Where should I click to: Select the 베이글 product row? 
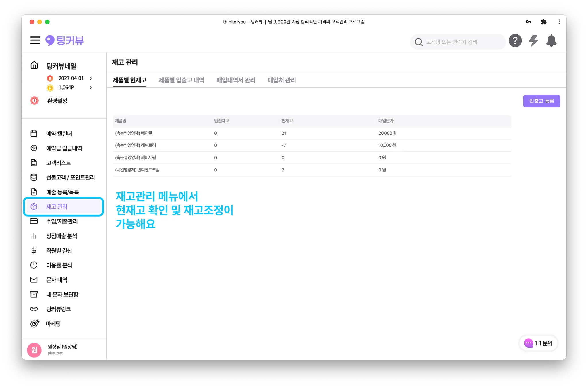tap(134, 133)
